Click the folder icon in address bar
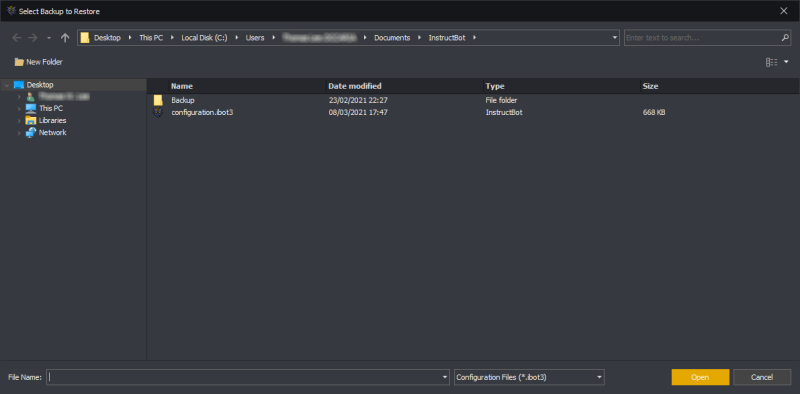The image size is (800, 394). coord(85,38)
